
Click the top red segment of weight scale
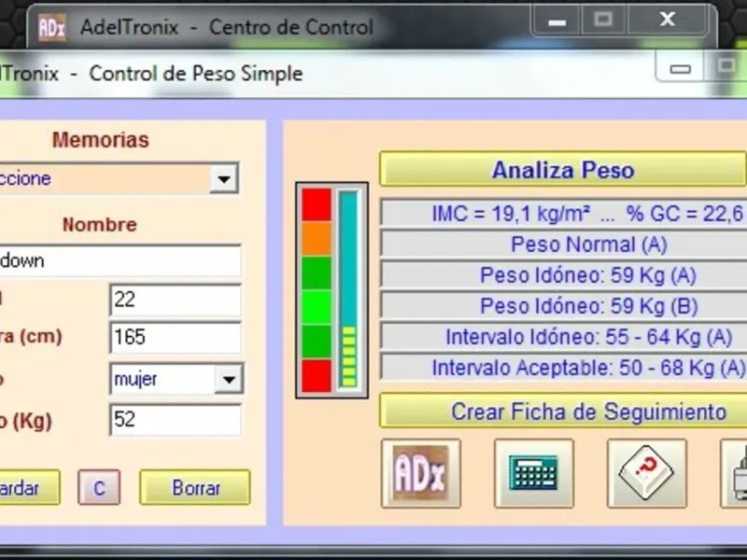[x=317, y=204]
